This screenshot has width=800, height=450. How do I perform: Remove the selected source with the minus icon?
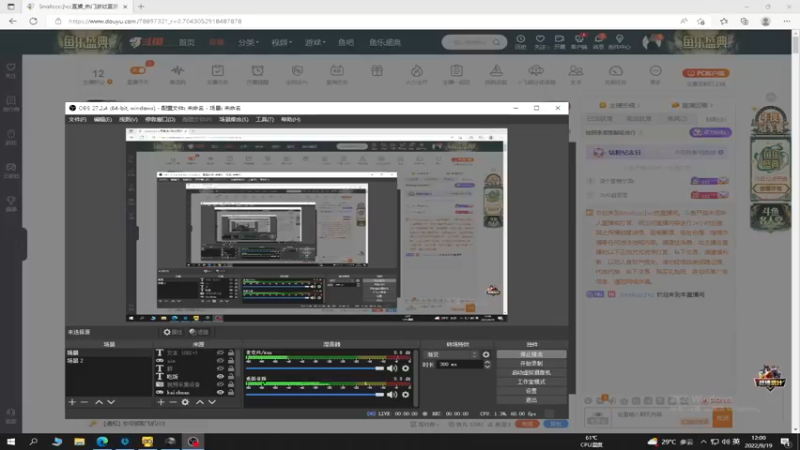[x=173, y=402]
